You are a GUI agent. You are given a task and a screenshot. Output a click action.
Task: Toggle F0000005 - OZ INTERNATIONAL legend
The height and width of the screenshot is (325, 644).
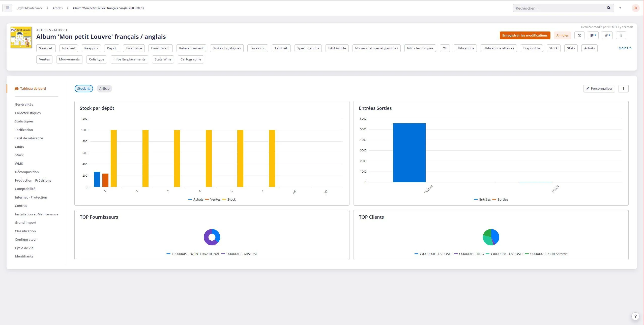point(193,254)
